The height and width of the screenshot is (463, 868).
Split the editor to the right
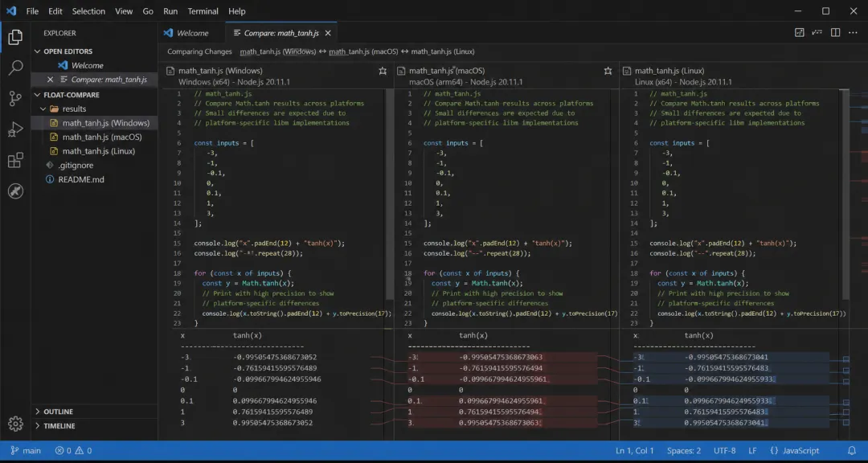pos(835,33)
